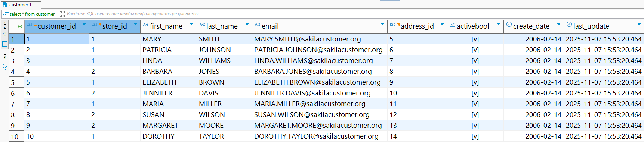Click the table icon on customer 1 tab
The width and height of the screenshot is (644, 142).
(5, 5)
